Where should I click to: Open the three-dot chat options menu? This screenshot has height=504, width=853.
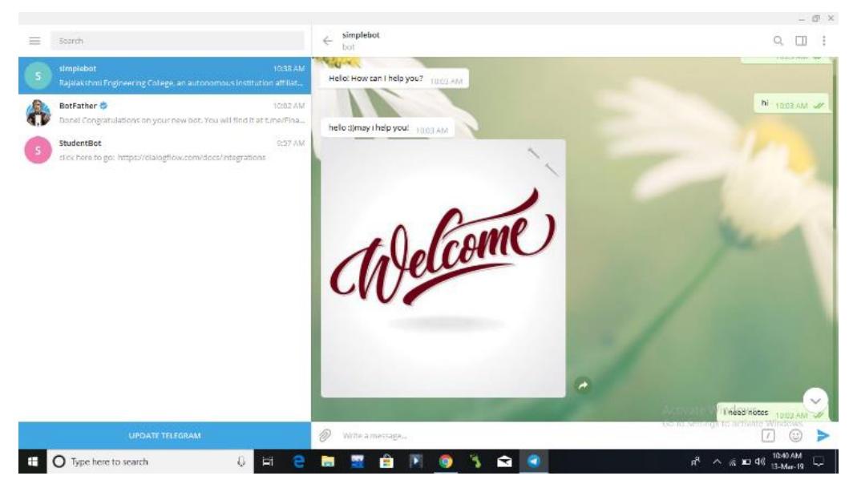(x=822, y=40)
